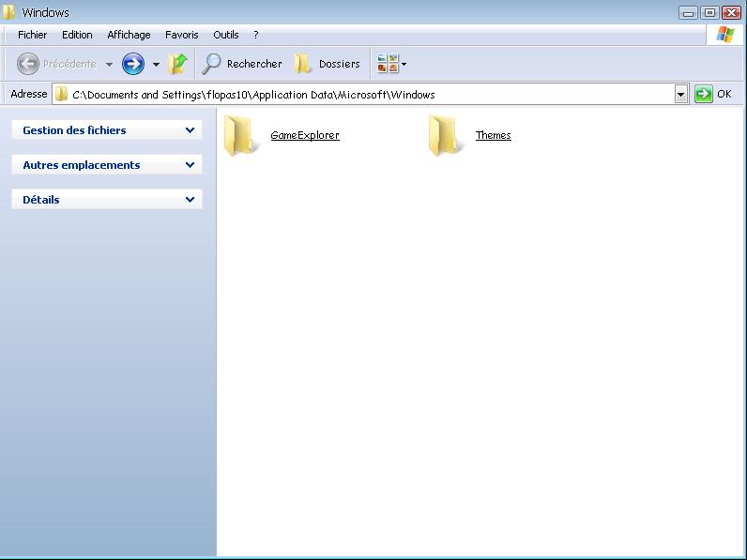747x560 pixels.
Task: Open the Edition menu
Action: [77, 35]
